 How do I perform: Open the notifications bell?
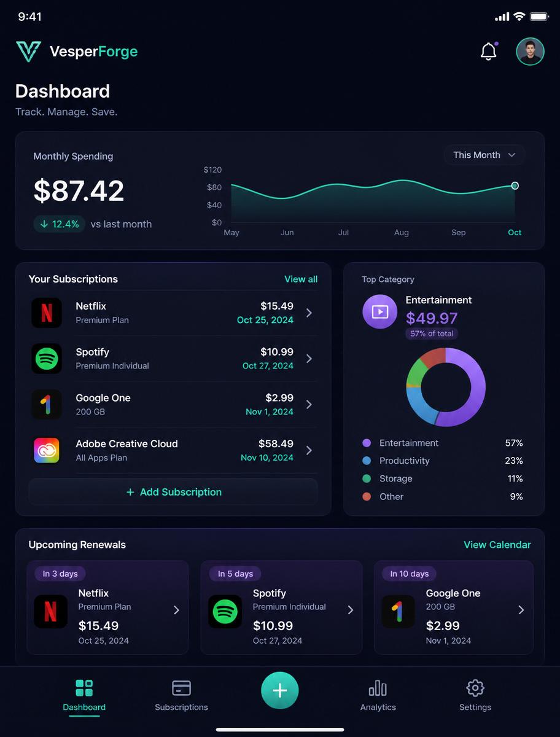(x=489, y=52)
